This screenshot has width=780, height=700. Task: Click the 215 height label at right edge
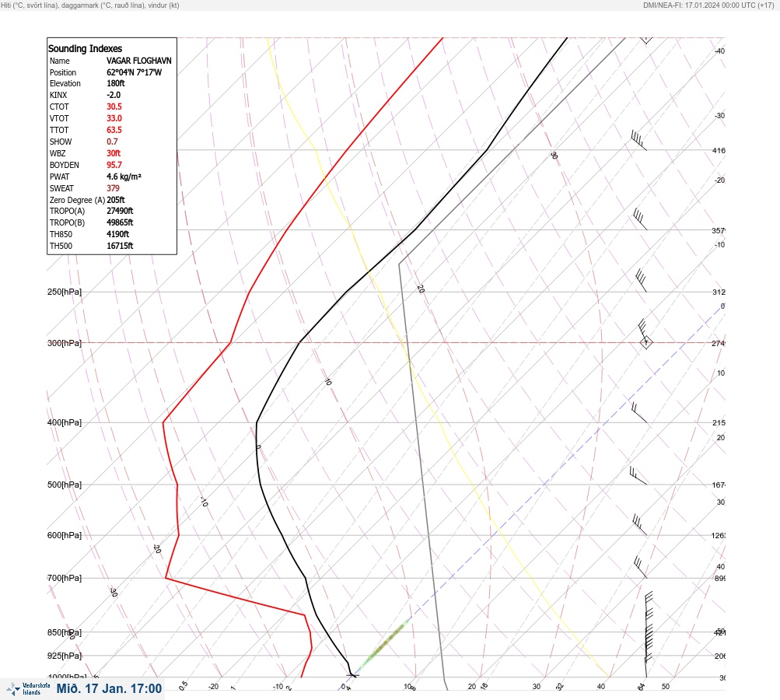click(719, 423)
